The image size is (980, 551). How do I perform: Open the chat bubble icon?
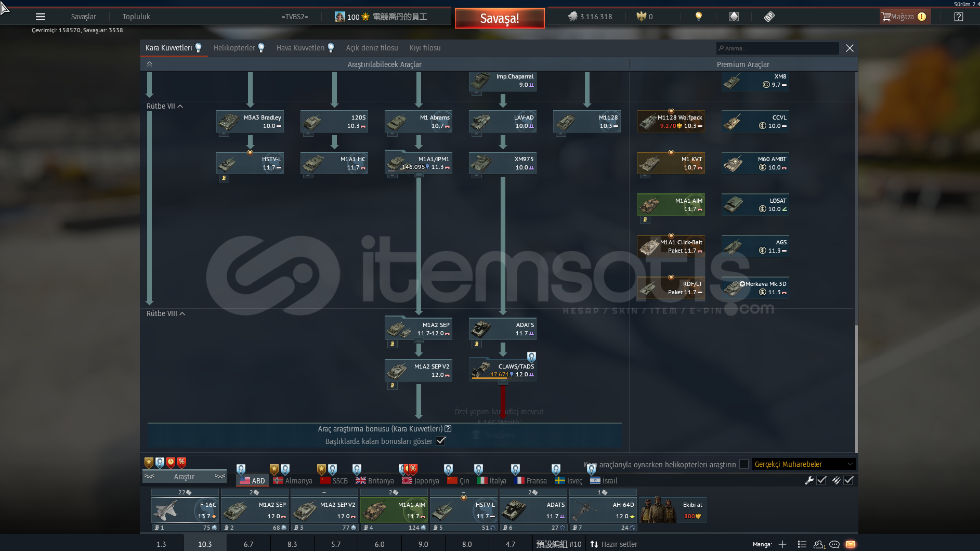click(x=834, y=544)
